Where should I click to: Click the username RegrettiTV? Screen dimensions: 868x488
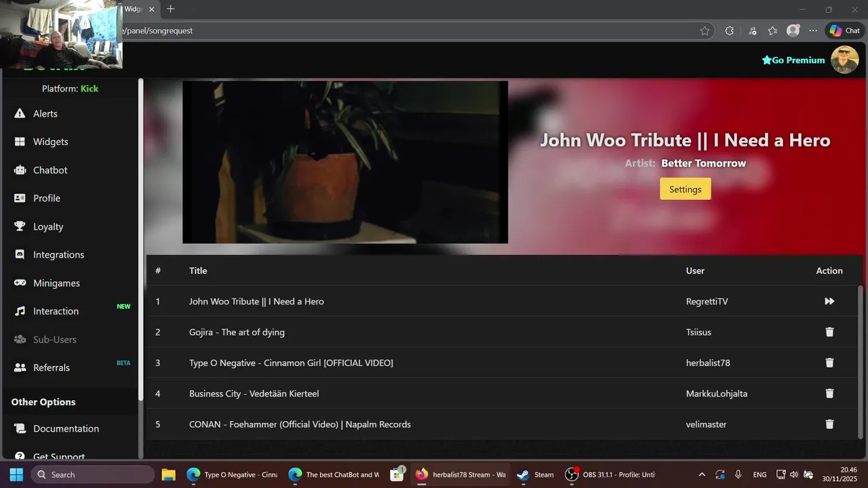pos(707,301)
